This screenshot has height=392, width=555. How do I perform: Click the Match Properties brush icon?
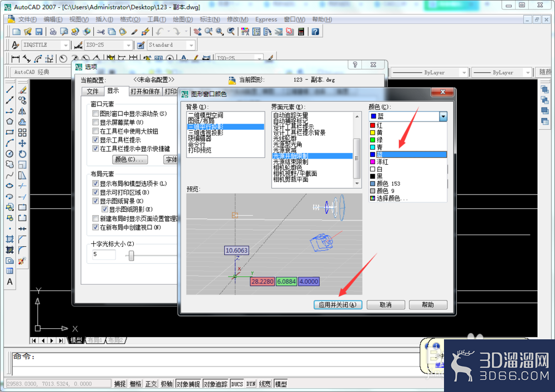tap(134, 32)
